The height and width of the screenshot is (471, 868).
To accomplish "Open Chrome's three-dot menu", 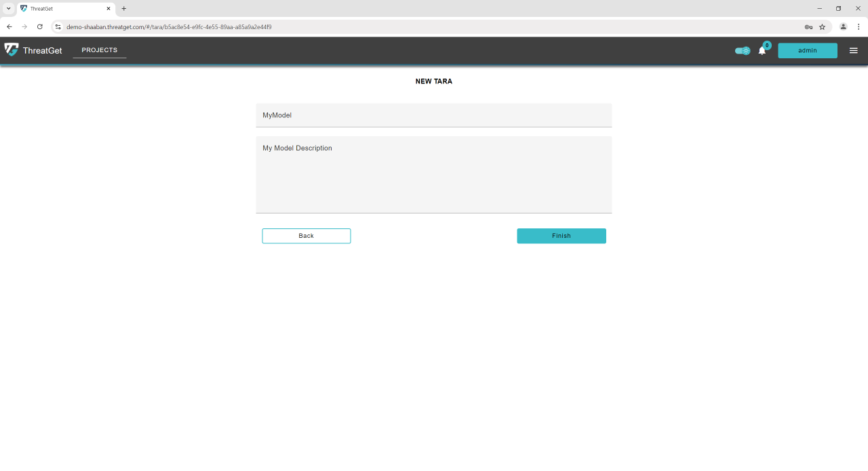I will tap(859, 27).
